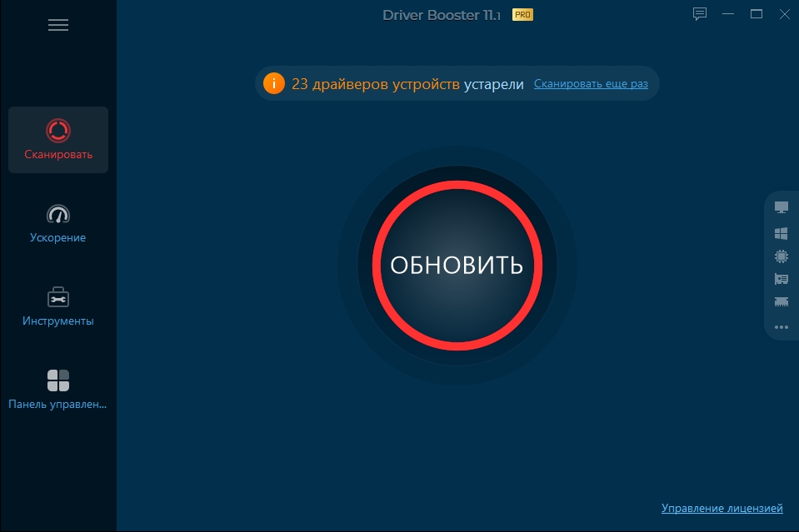Screen dimensions: 799x532
Task: Close the Driver Booster window
Action: pyautogui.click(x=785, y=14)
